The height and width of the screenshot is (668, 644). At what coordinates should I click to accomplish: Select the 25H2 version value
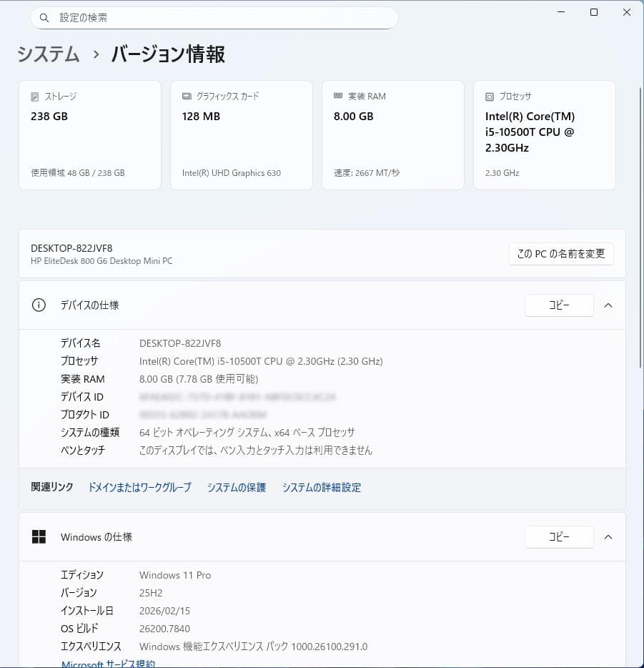click(x=151, y=593)
